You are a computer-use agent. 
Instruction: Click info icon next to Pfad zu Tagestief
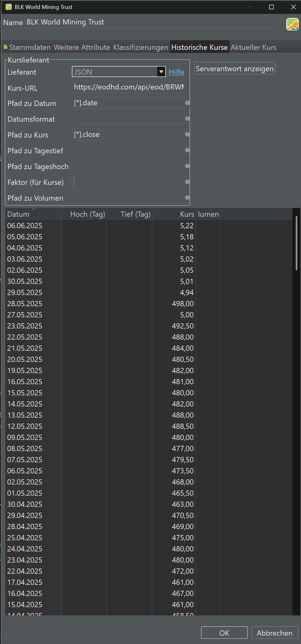coord(187,150)
